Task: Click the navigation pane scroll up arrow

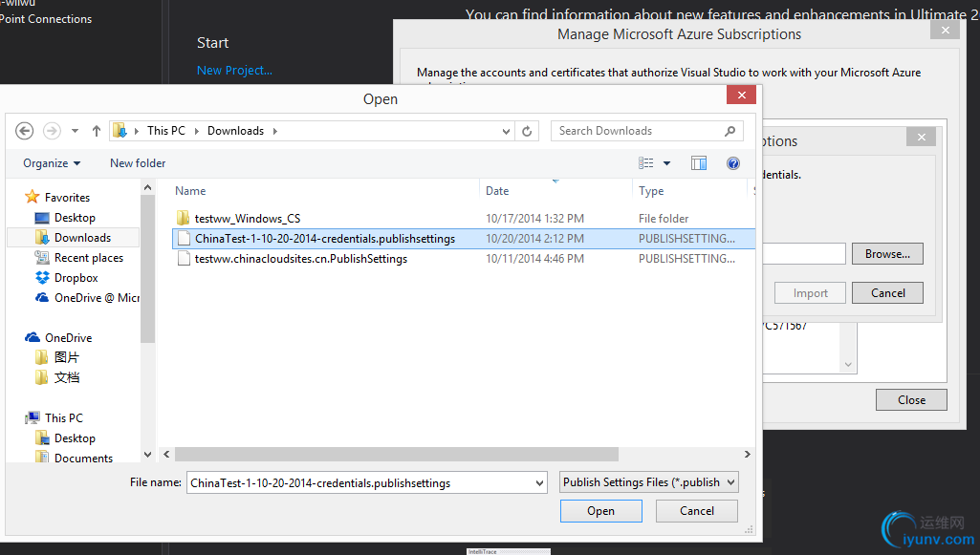Action: click(147, 187)
